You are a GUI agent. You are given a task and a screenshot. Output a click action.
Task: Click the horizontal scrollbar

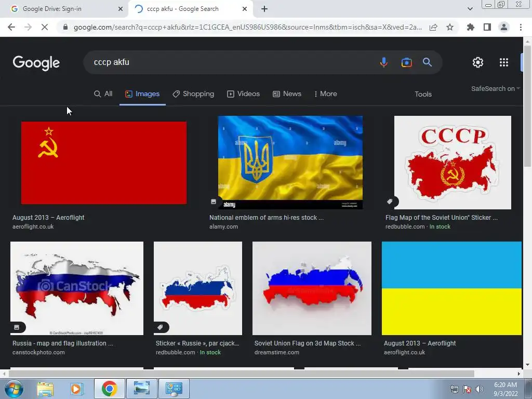(241, 374)
